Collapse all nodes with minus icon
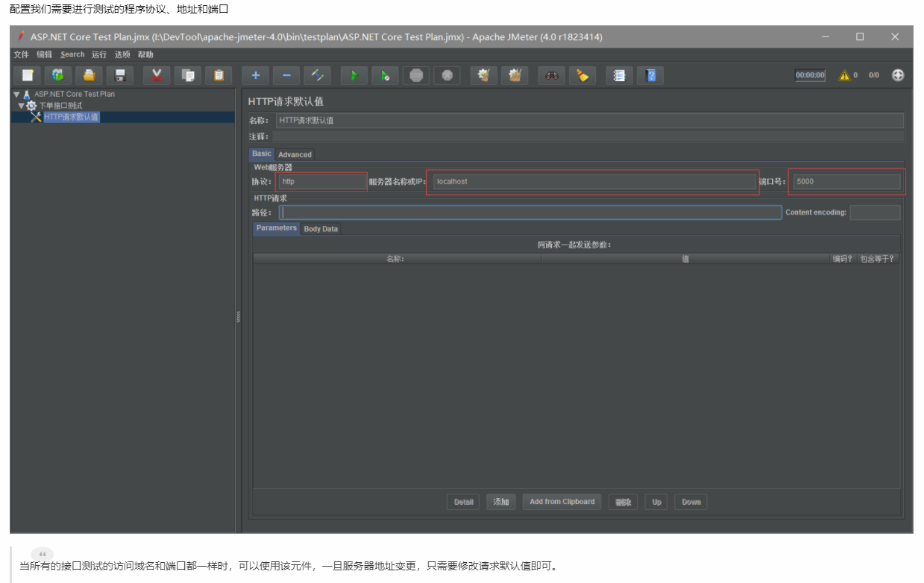This screenshot has width=924, height=583. pyautogui.click(x=286, y=75)
